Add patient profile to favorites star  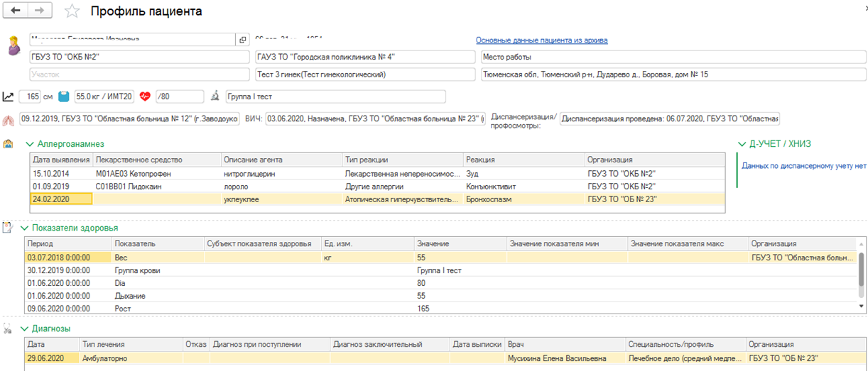click(x=72, y=11)
